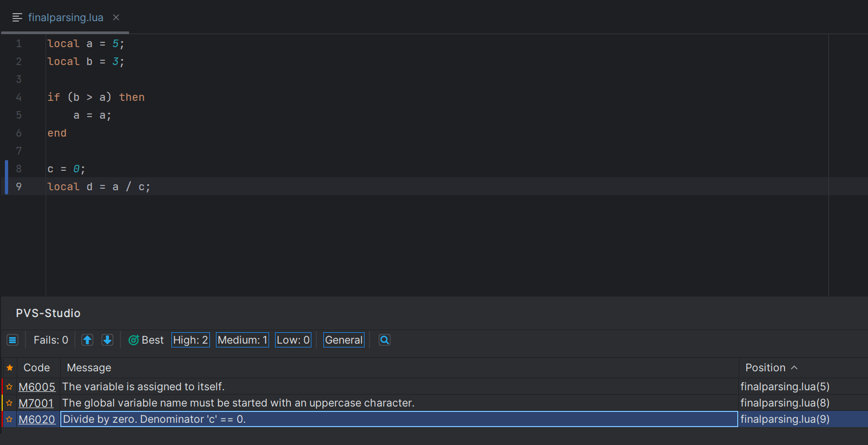Open the M6020 diagnostic code link
This screenshot has height=445, width=868.
coord(37,419)
